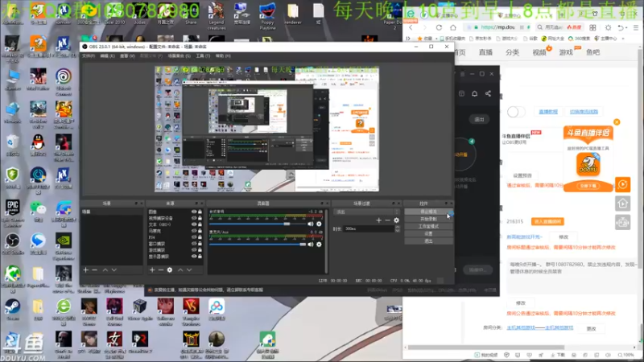Remove the scene transition with the minus icon
The width and height of the screenshot is (644, 362).
coord(387,220)
